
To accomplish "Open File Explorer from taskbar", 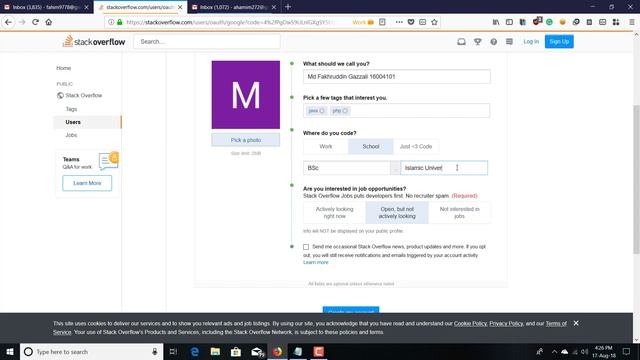I will pyautogui.click(x=215, y=351).
